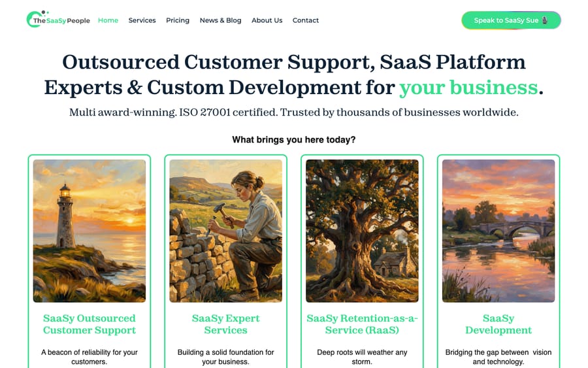Click 'Bridging the gap' card description
Image resolution: width=588 pixels, height=368 pixels.
pyautogui.click(x=498, y=357)
